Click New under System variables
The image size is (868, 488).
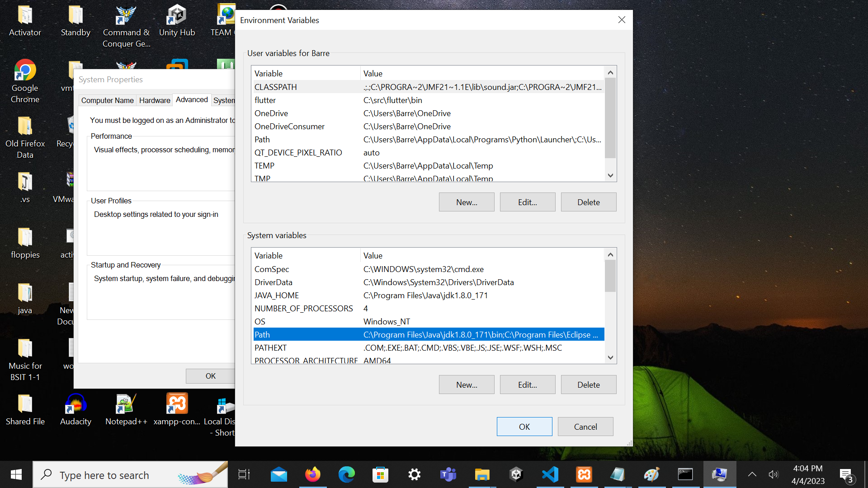point(467,385)
